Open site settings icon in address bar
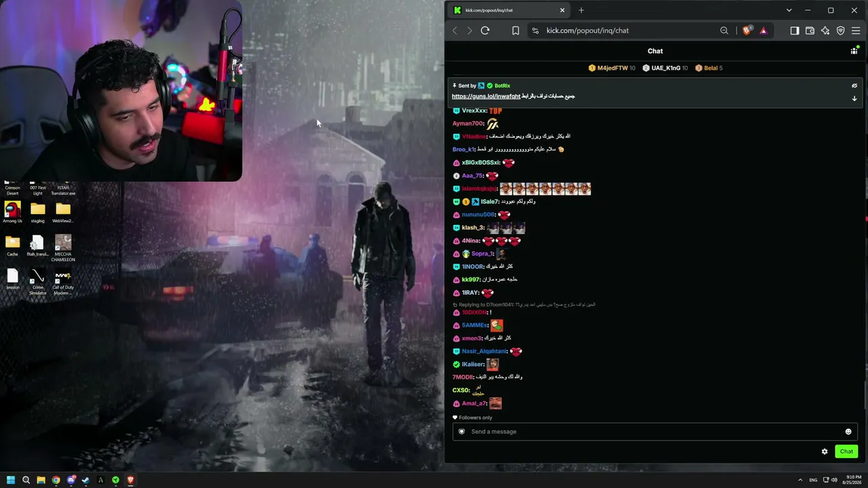Viewport: 868px width, 488px height. pos(535,30)
